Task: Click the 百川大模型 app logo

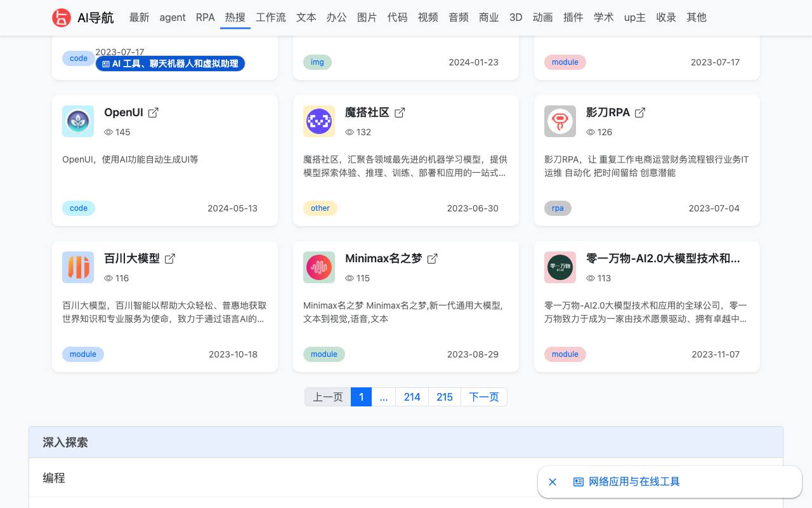Action: pyautogui.click(x=78, y=267)
